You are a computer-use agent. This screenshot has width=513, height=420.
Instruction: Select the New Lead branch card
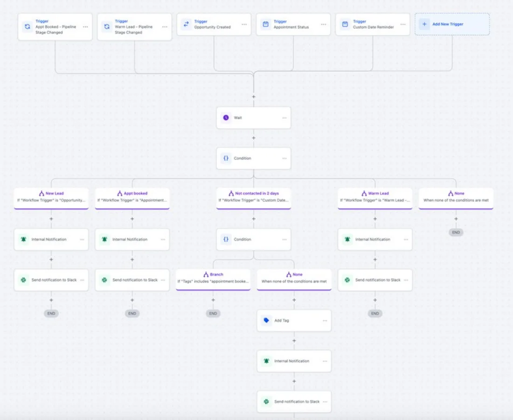coord(51,198)
